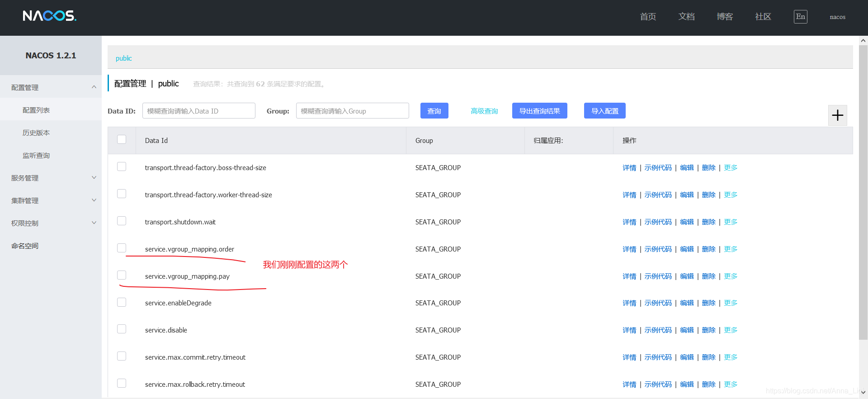Open 高级查询 advanced search
The image size is (868, 399).
(x=484, y=111)
